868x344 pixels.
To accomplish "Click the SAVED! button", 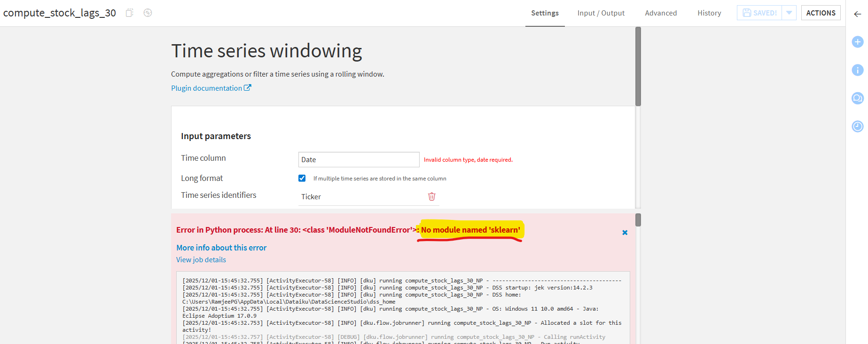I will [x=759, y=13].
